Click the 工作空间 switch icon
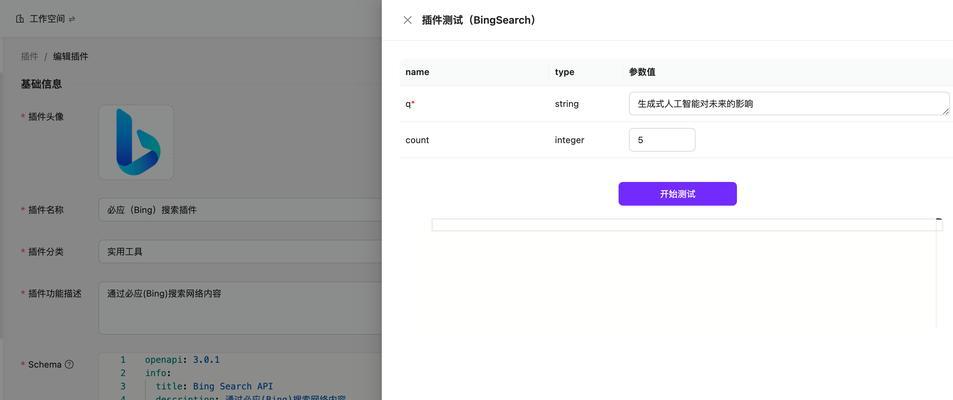This screenshot has width=953, height=400. 72,19
